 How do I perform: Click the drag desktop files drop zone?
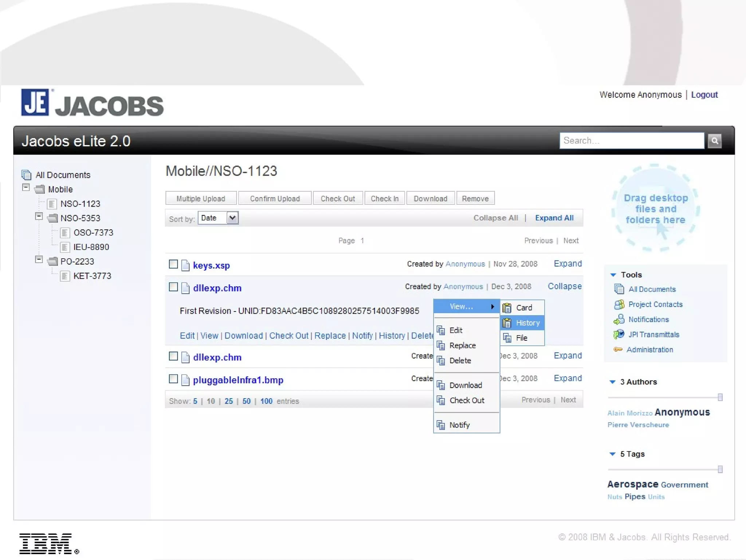pos(655,208)
